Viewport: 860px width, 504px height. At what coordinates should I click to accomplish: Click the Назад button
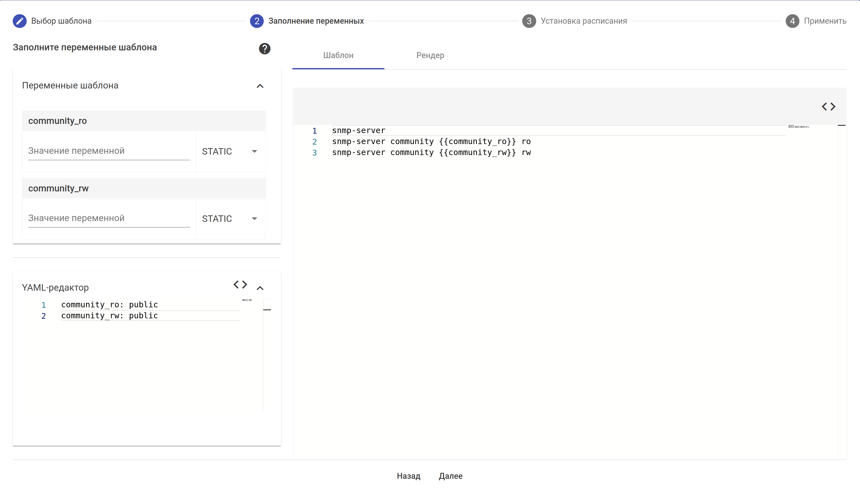(408, 476)
